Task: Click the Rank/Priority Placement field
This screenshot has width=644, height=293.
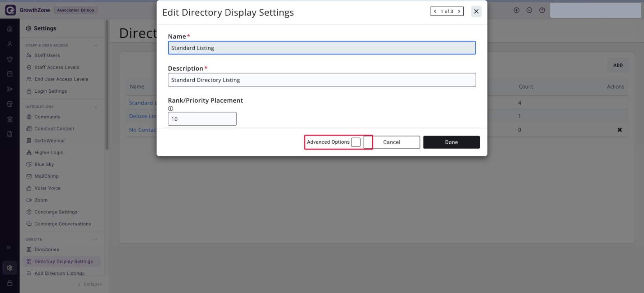Action: (x=202, y=119)
